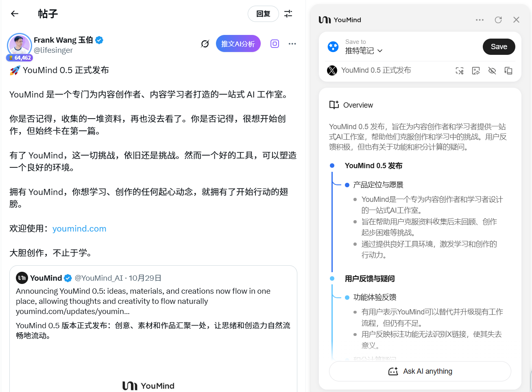Click the YouMind 0.5 版本正式发布 translation text
Image resolution: width=532 pixels, height=392 pixels.
(x=153, y=331)
